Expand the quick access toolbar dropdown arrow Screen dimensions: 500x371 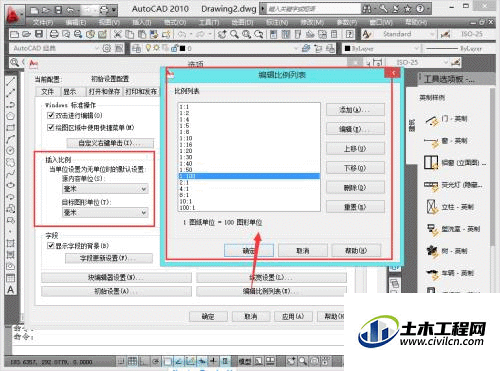point(114,10)
